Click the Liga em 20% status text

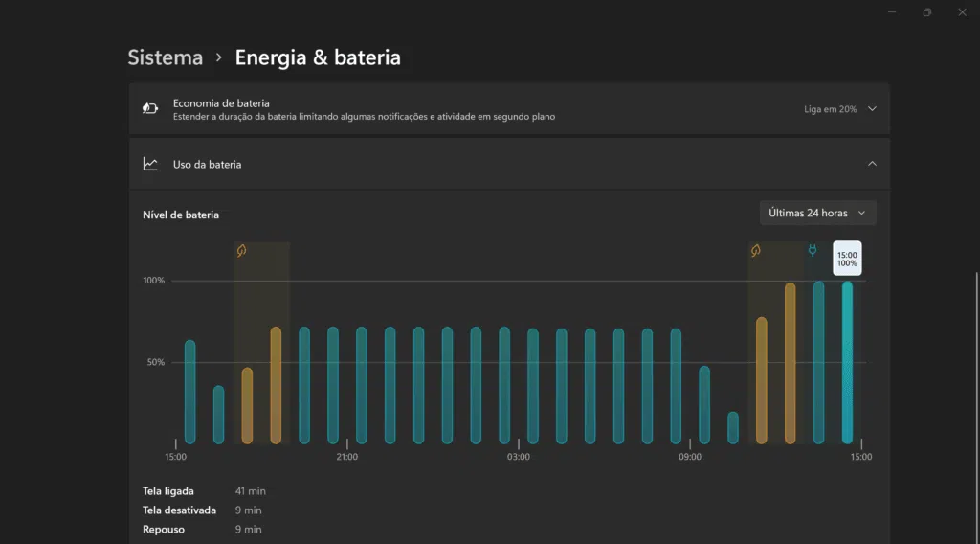coord(830,109)
